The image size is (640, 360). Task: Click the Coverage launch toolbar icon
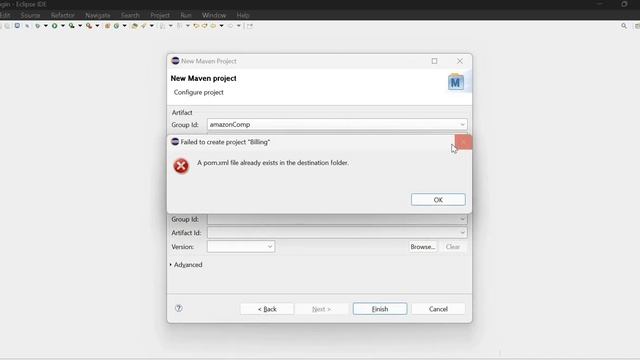(71, 26)
